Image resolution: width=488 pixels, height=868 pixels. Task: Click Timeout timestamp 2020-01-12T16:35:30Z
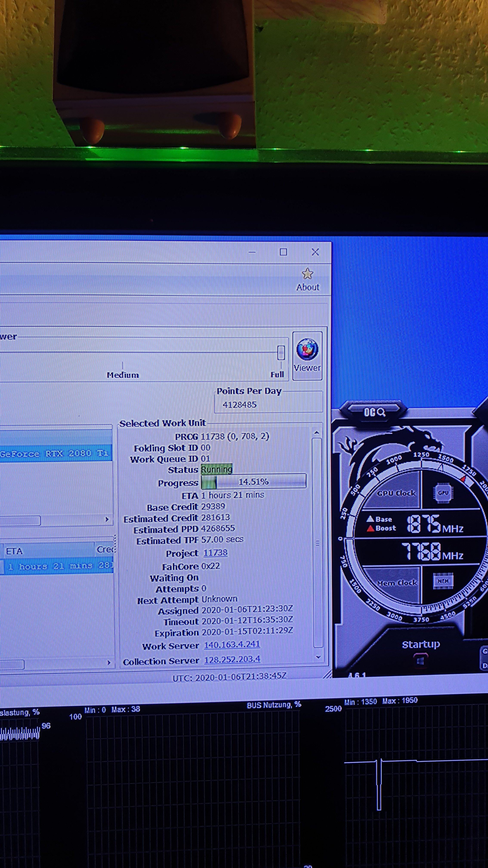tap(247, 620)
